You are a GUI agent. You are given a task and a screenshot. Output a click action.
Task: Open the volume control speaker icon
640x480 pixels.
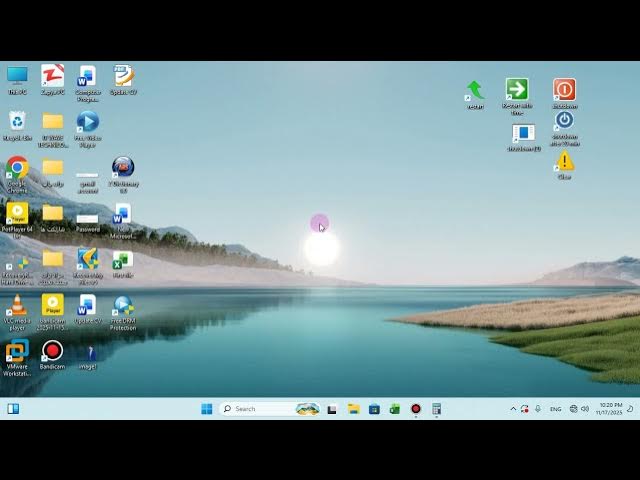click(585, 409)
